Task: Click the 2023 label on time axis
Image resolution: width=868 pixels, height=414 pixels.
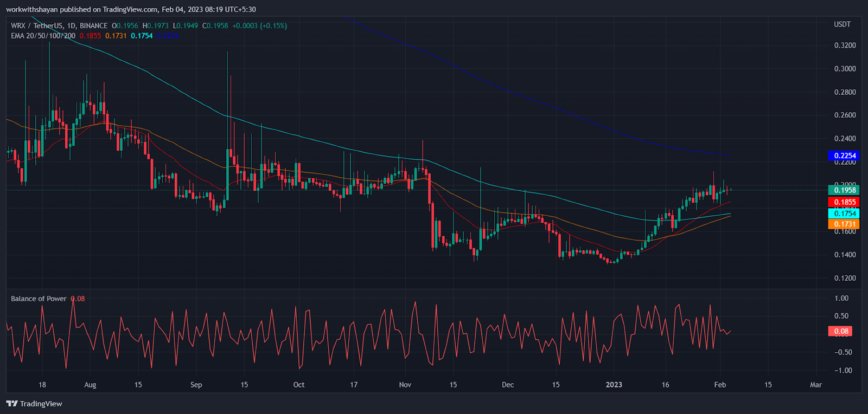Action: click(614, 385)
